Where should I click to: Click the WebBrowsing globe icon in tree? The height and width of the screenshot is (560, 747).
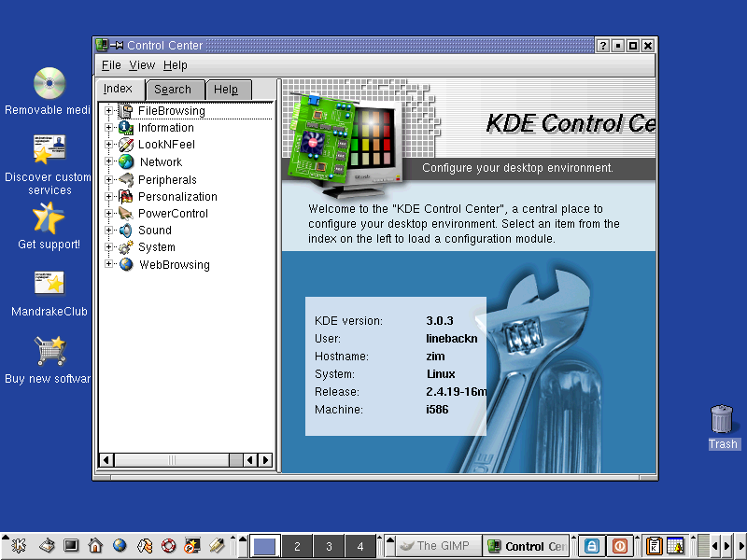(x=126, y=264)
